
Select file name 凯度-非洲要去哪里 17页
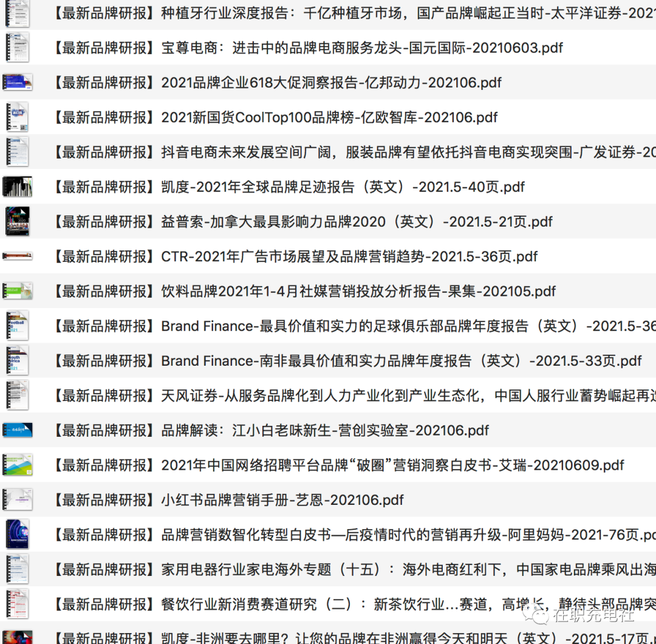coord(354,637)
